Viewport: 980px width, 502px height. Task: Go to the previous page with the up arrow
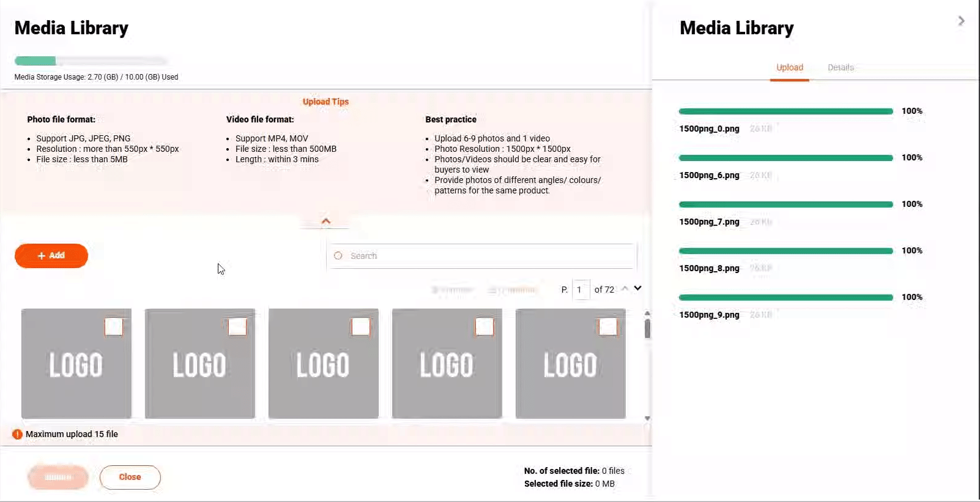click(625, 288)
